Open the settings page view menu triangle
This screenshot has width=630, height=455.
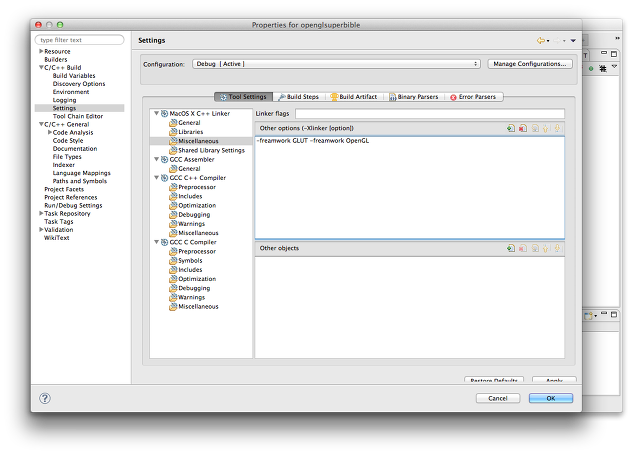[x=573, y=41]
